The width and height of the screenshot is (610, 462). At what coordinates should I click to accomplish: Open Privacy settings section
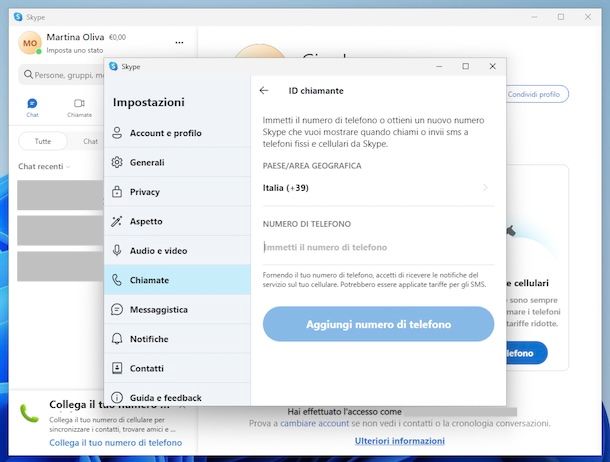pos(177,192)
